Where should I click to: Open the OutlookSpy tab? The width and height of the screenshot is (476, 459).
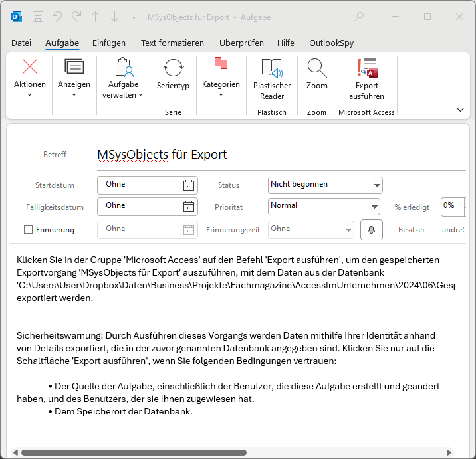tap(332, 43)
